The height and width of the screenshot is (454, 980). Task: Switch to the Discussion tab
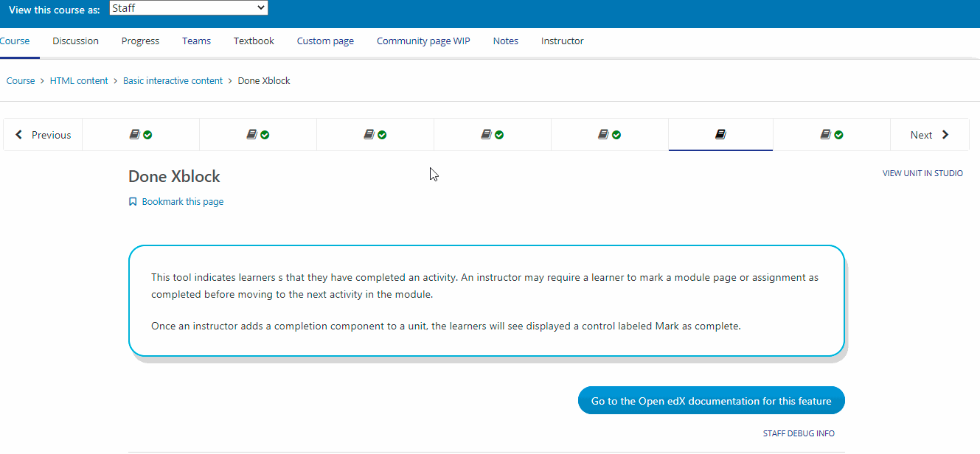click(x=75, y=41)
